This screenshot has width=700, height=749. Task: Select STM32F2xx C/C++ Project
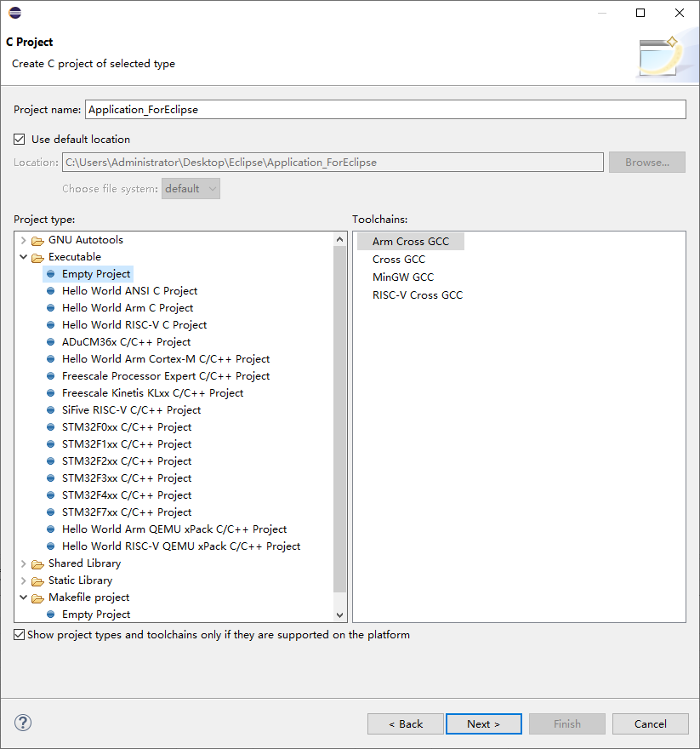click(127, 461)
